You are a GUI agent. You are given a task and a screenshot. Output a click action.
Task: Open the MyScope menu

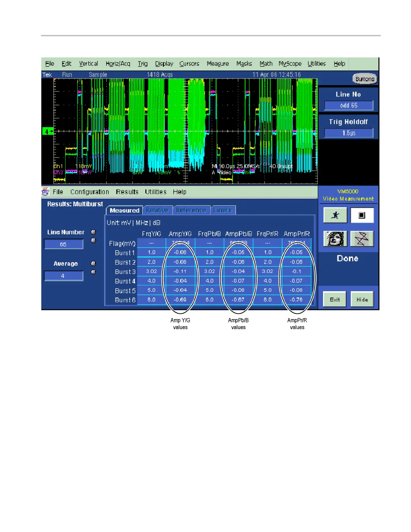(x=290, y=63)
